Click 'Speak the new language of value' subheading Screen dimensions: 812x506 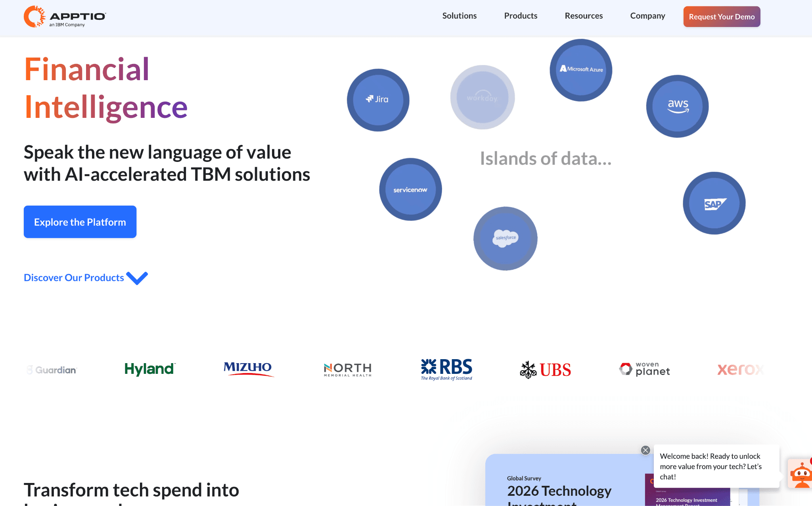[157, 152]
